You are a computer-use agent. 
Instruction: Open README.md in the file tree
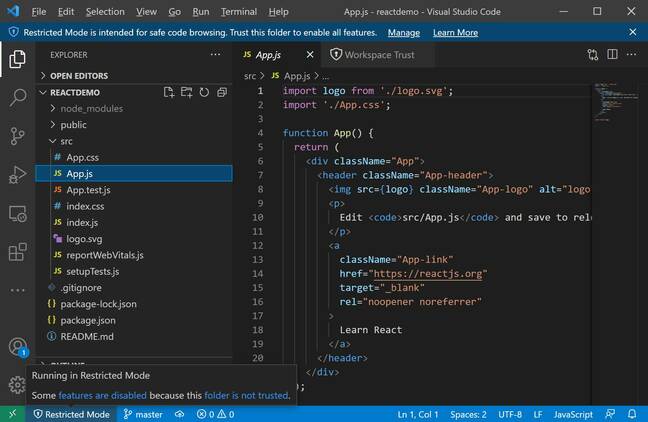(134, 336)
